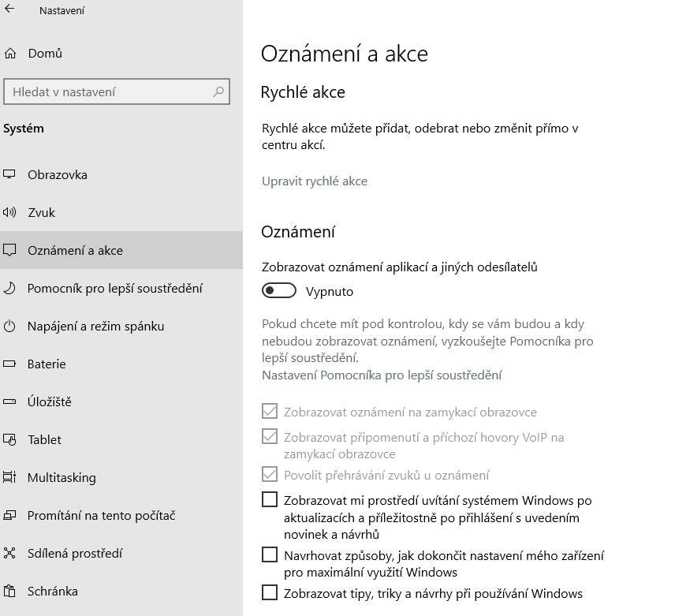Viewport: 690px width, 616px height.
Task: Open the Tablet settings section
Action: click(44, 439)
